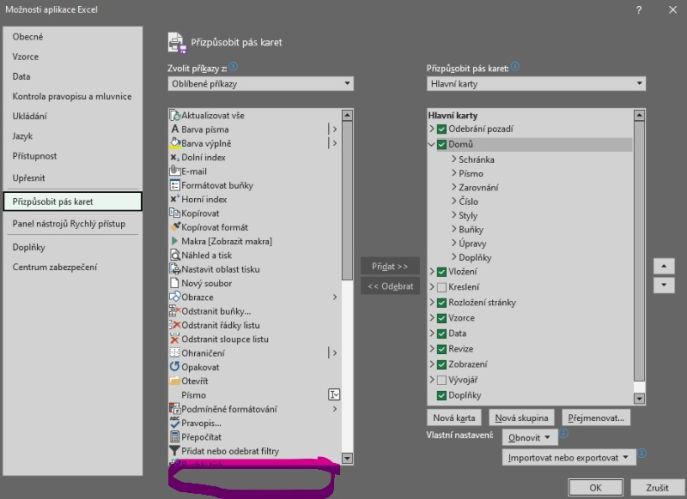
Task: Open the Oblíbené příkazy dropdown
Action: (261, 84)
